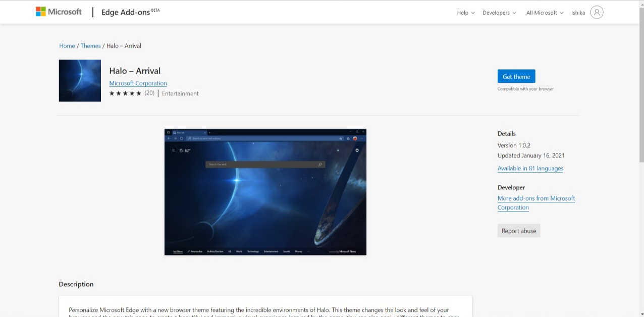Expand the Help dropdown menu

(466, 13)
